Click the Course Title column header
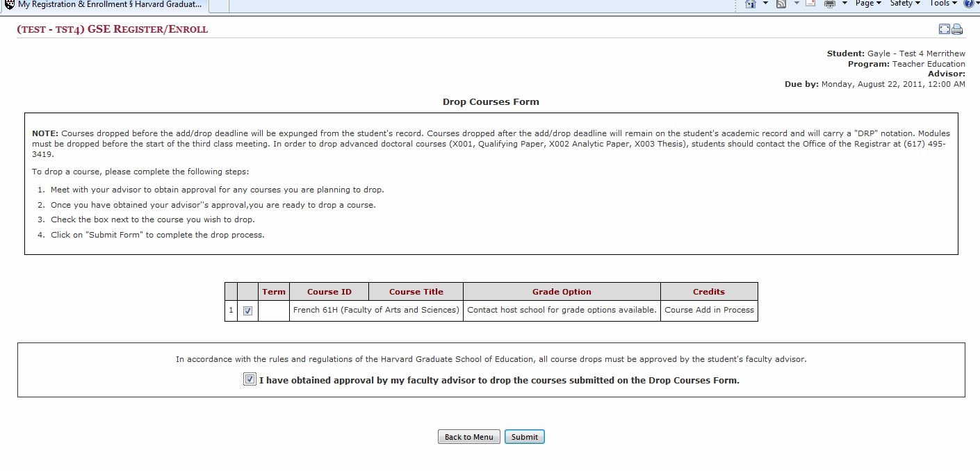 point(416,292)
